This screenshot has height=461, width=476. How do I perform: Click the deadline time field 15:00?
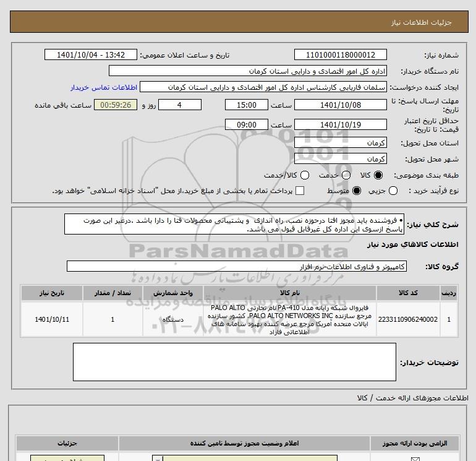(x=247, y=105)
